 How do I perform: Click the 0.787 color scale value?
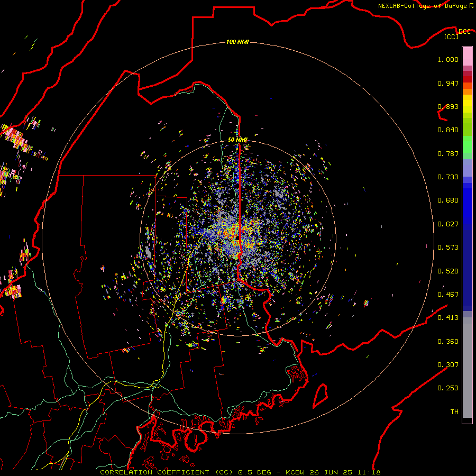point(448,153)
